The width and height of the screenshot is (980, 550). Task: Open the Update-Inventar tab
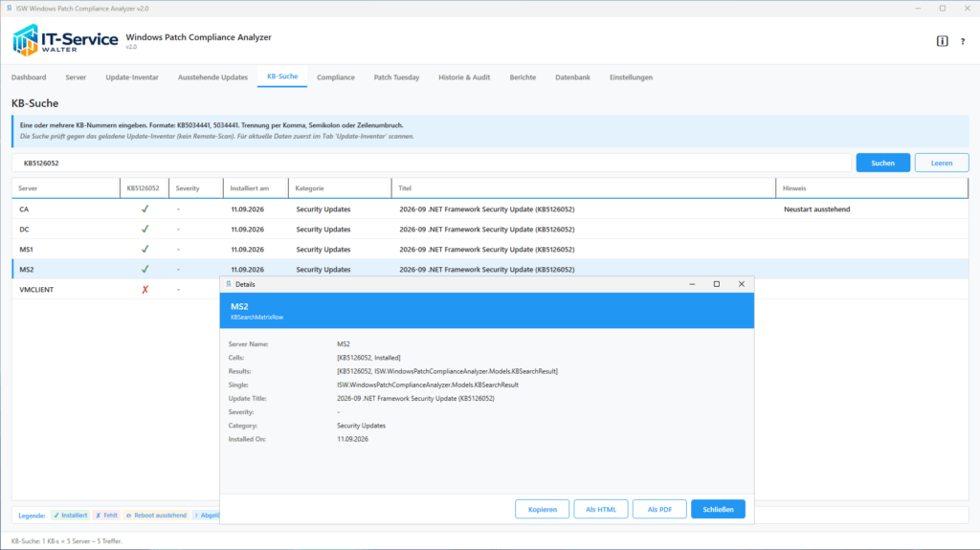[x=132, y=77]
